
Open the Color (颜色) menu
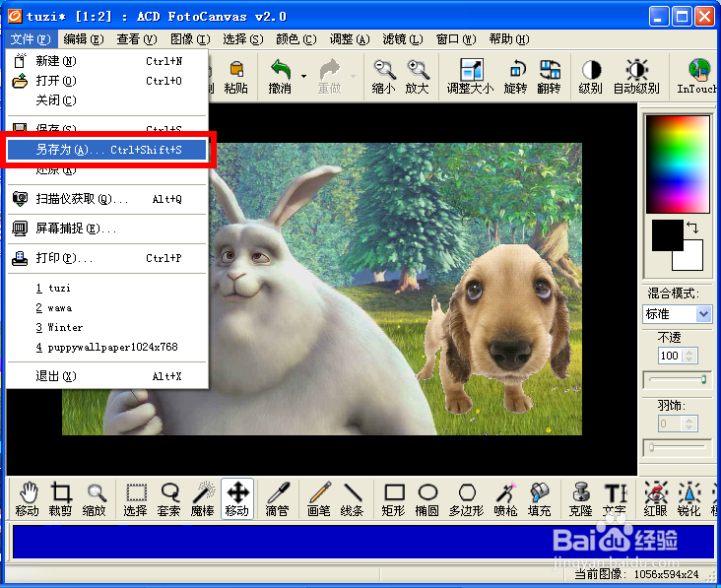pyautogui.click(x=296, y=39)
